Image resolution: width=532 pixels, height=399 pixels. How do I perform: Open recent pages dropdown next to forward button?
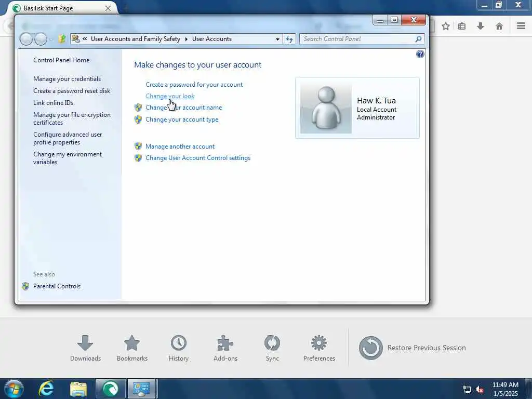point(50,39)
